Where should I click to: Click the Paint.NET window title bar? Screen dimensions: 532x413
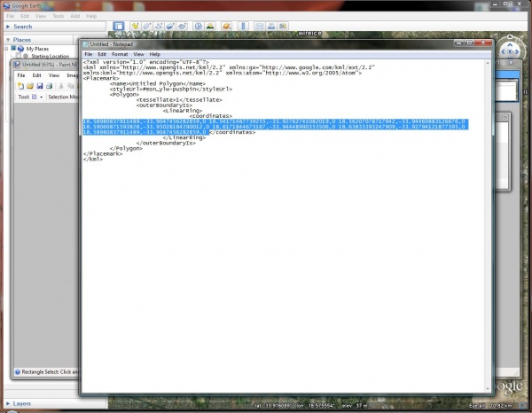[x=46, y=65]
